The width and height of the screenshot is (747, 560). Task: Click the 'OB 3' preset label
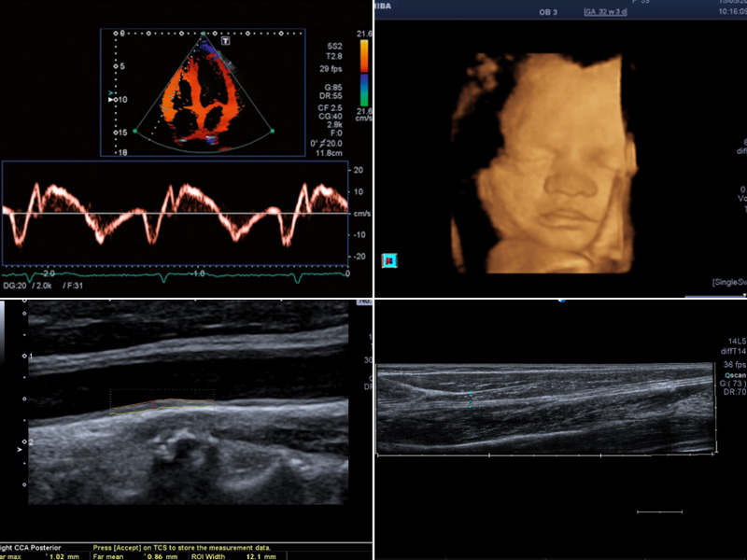tap(548, 12)
